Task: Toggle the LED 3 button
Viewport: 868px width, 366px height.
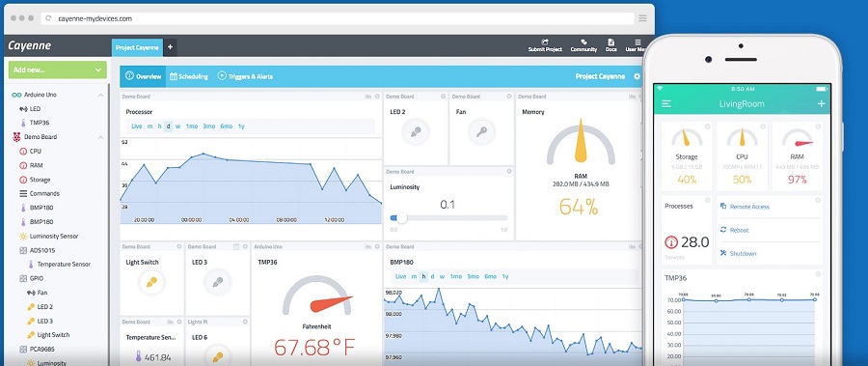Action: [x=218, y=282]
